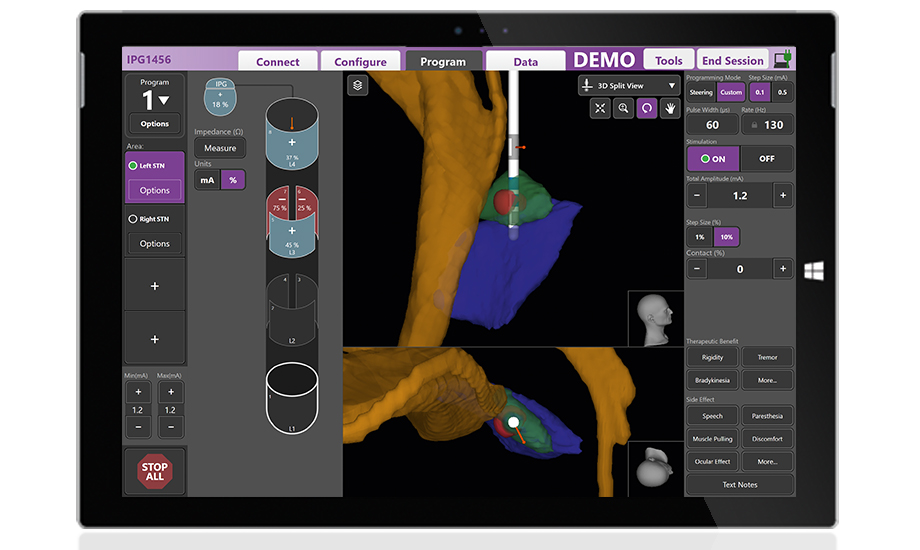The height and width of the screenshot is (550, 920).
Task: Select the Right STN area radio
Action: pos(133,219)
